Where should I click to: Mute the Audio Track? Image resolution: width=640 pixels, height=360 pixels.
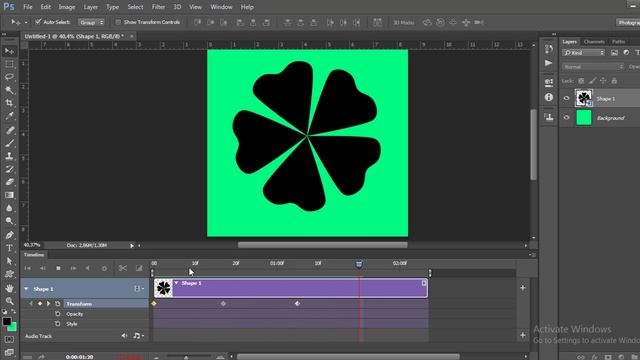124,336
